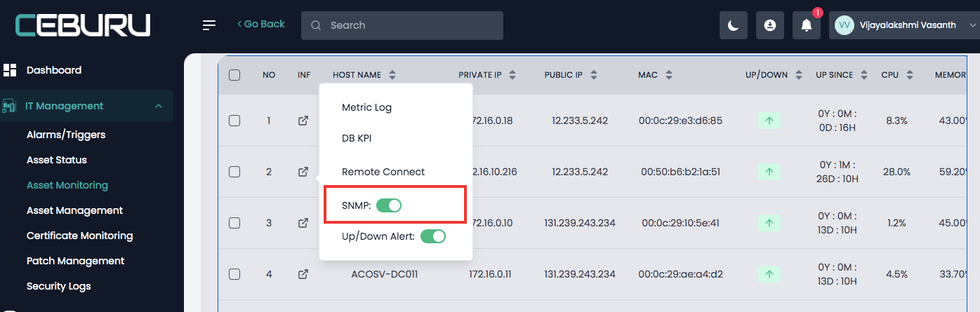Click CPU value 1.2%
The image size is (980, 312).
897,223
